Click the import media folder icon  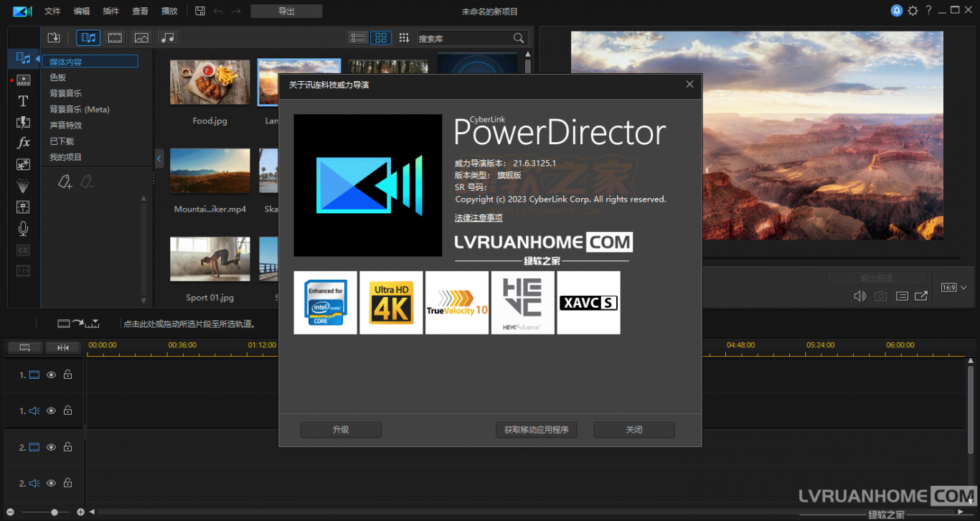(54, 37)
